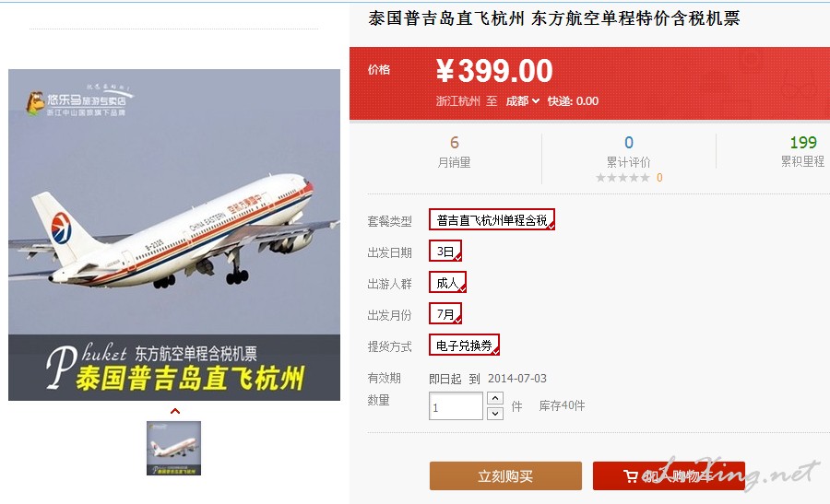Click the 悠乐马 store logo on image

coord(77,101)
